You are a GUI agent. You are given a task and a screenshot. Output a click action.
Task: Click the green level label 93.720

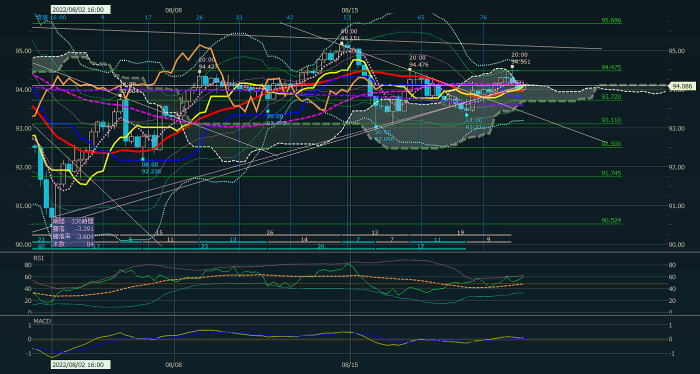[x=612, y=97]
